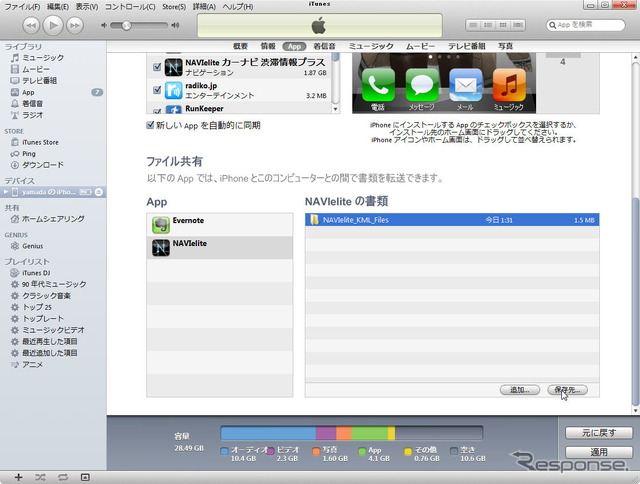Adjust the volume slider knob
Image resolution: width=640 pixels, height=484 pixels.
(x=127, y=26)
